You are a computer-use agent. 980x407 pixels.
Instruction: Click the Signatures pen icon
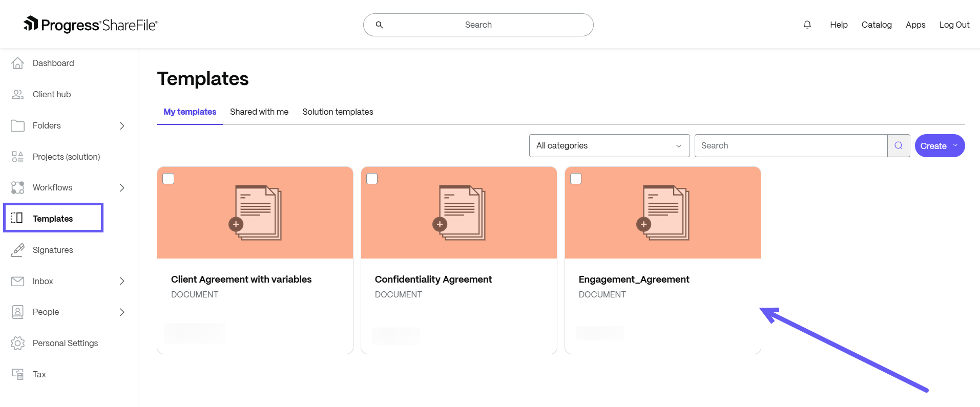[x=18, y=250]
